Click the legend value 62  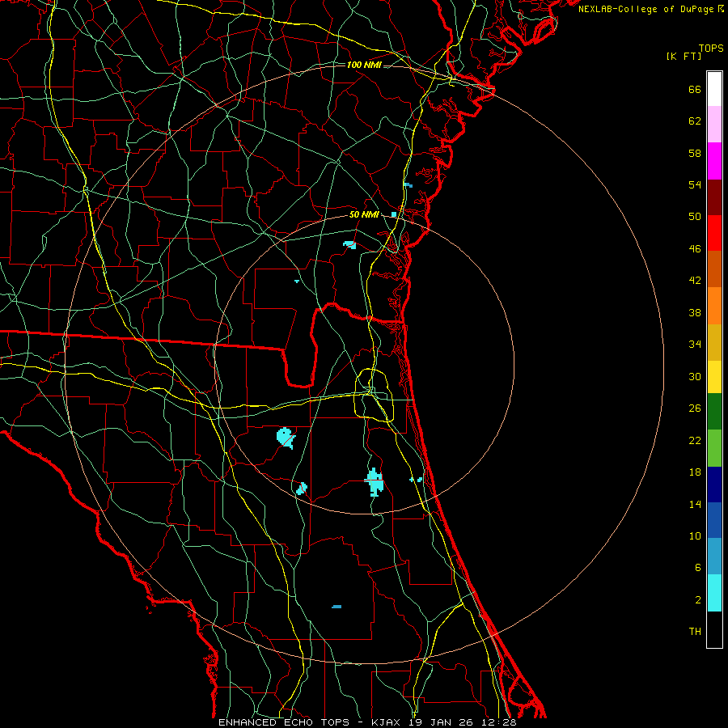pos(695,121)
